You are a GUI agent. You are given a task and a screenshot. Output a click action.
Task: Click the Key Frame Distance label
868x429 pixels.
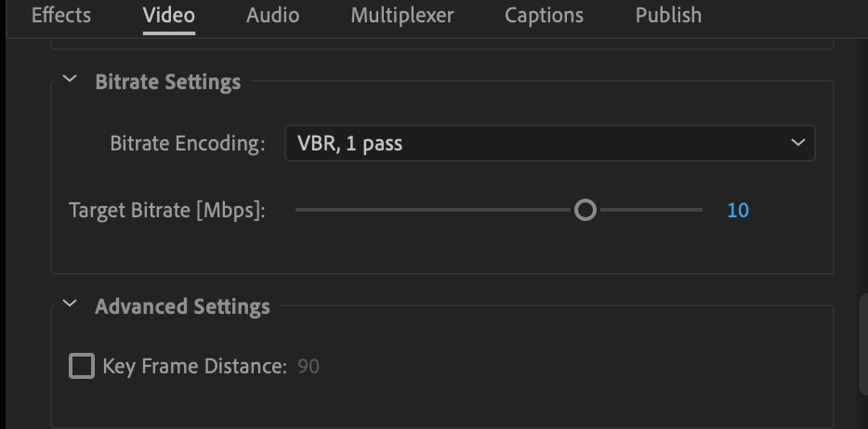click(194, 367)
